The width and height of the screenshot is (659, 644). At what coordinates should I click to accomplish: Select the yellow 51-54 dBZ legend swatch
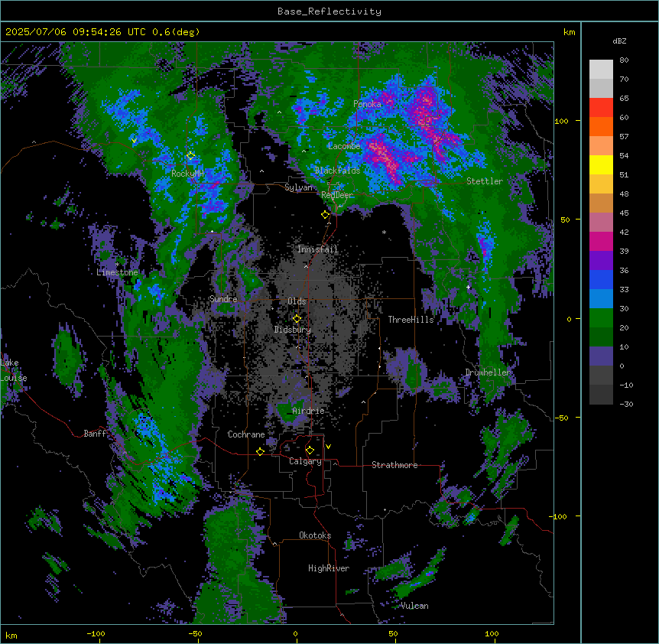(601, 164)
